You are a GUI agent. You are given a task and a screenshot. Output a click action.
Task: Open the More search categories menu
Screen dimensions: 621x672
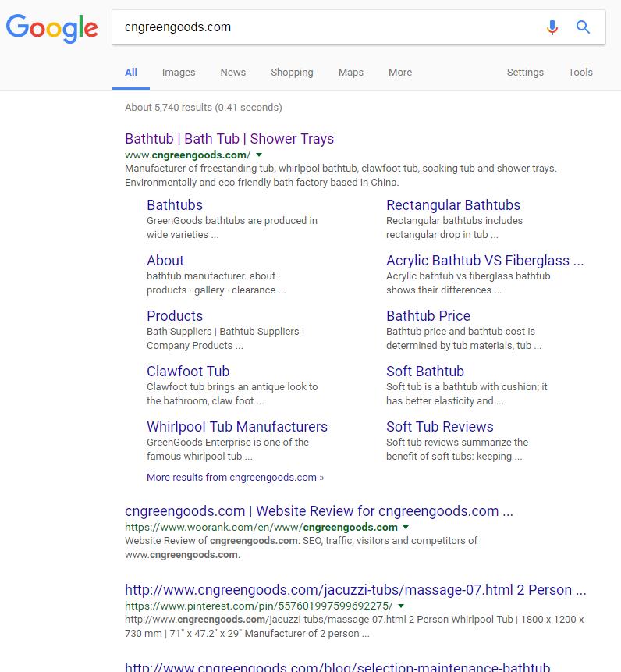point(400,73)
